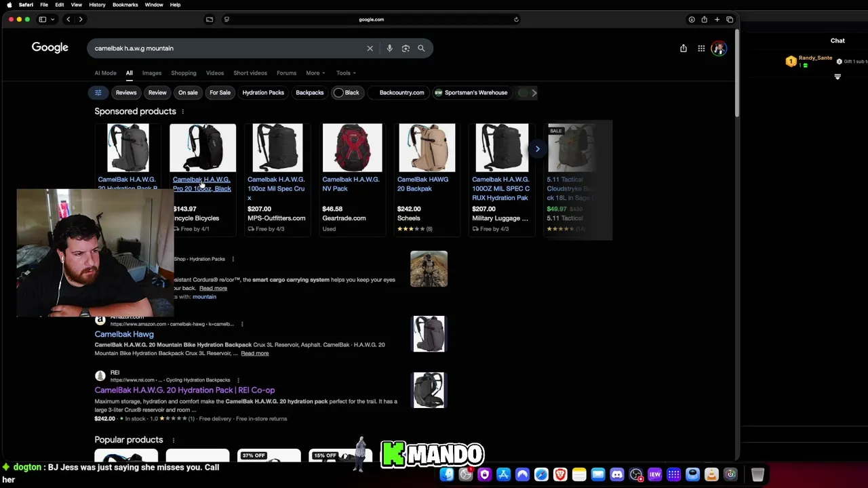868x488 pixels.
Task: Click the Safari toolbar share button
Action: pyautogui.click(x=704, y=20)
